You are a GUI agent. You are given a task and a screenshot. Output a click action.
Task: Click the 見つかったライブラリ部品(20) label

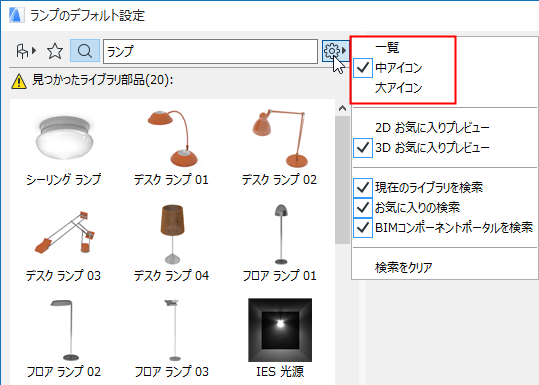click(x=102, y=80)
